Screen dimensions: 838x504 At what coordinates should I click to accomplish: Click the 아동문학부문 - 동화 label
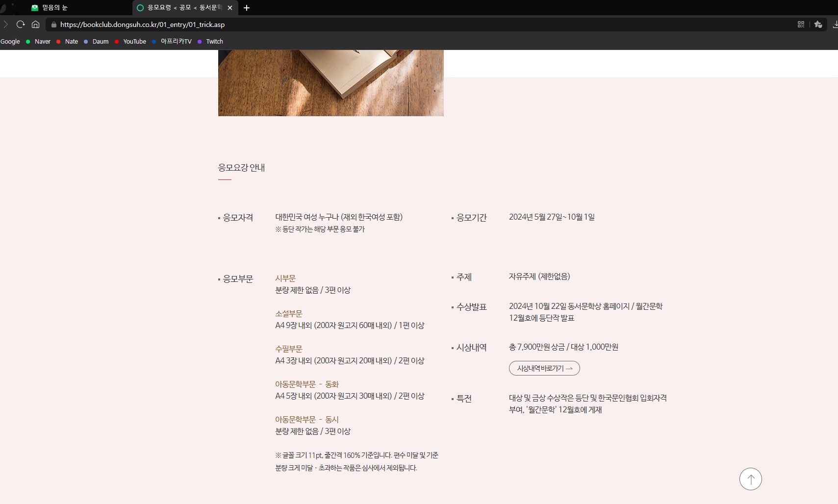click(307, 384)
